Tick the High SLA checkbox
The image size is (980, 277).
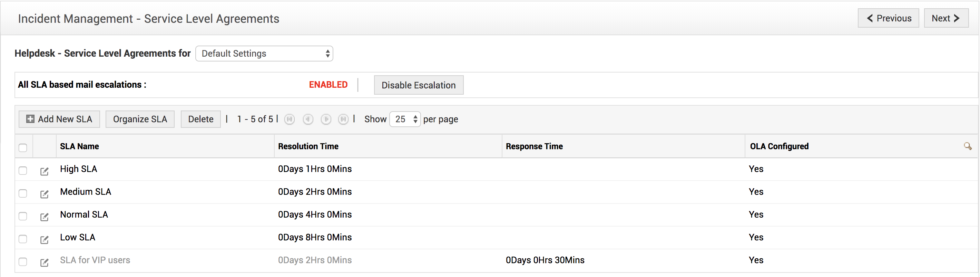23,171
